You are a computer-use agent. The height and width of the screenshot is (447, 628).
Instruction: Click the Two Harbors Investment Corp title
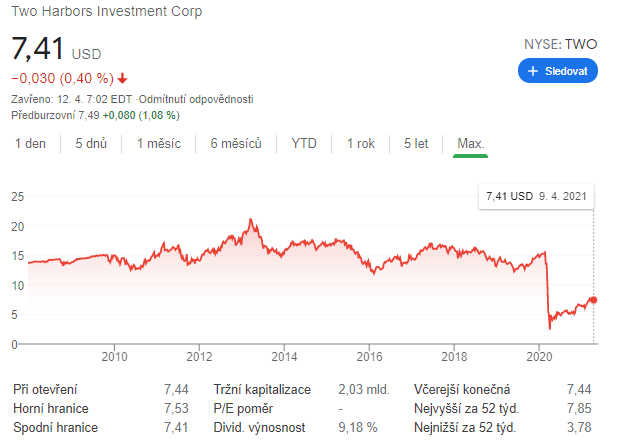click(x=105, y=12)
